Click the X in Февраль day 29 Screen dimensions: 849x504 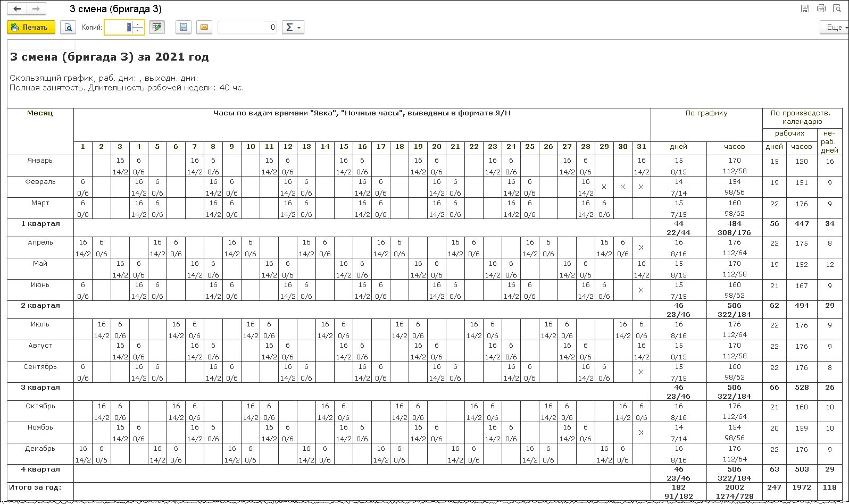pos(604,187)
